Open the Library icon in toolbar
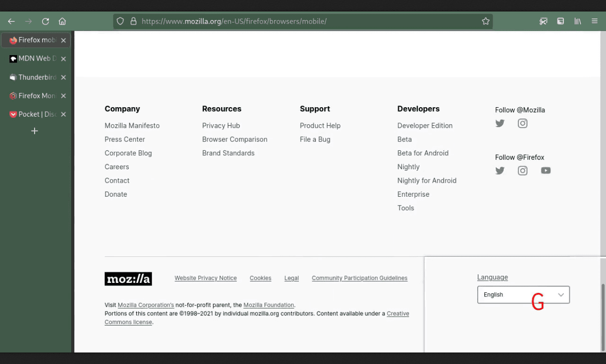 [577, 22]
